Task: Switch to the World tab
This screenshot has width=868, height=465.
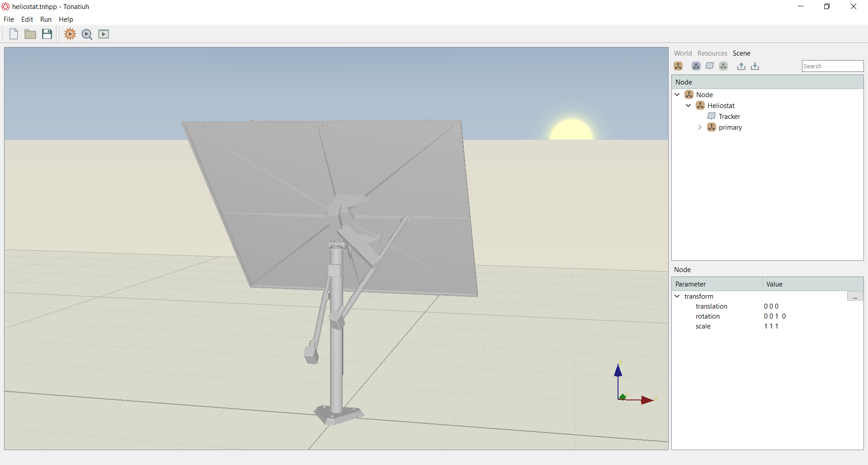Action: (683, 53)
